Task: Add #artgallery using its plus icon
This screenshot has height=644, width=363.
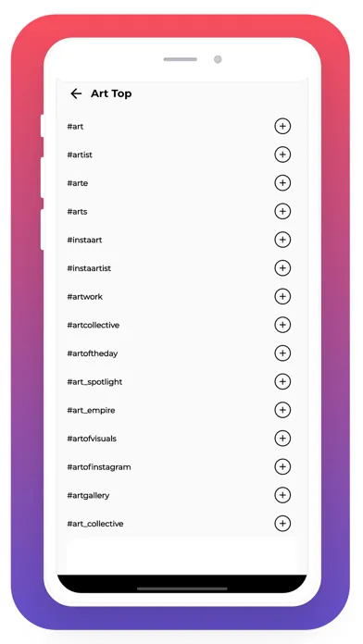Action: [x=282, y=495]
